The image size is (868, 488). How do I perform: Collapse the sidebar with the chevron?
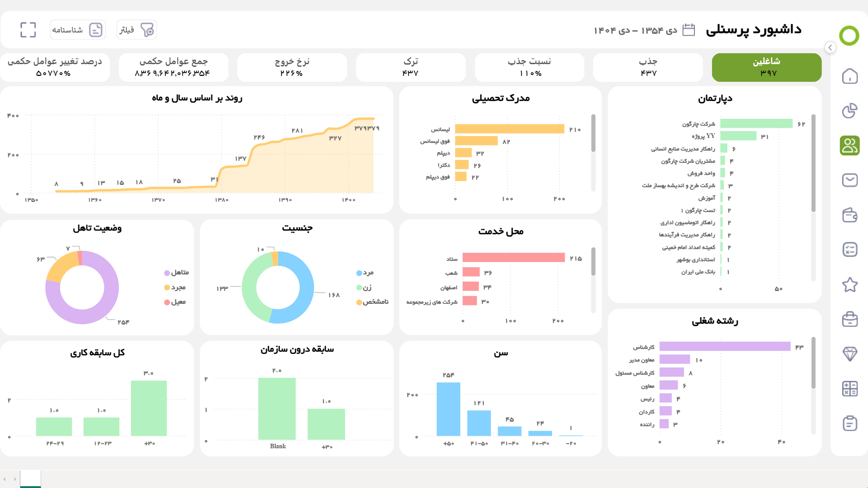[x=830, y=47]
